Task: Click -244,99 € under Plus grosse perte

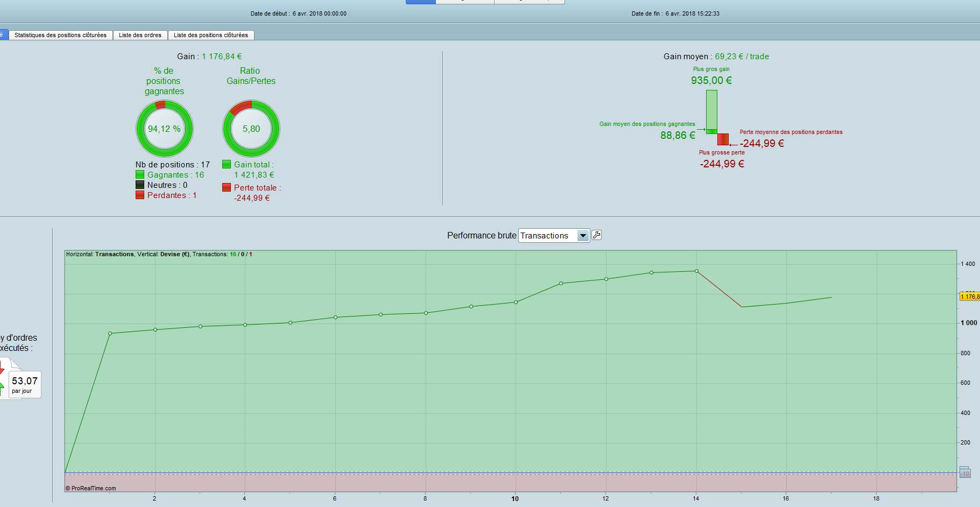Action: 722,164
